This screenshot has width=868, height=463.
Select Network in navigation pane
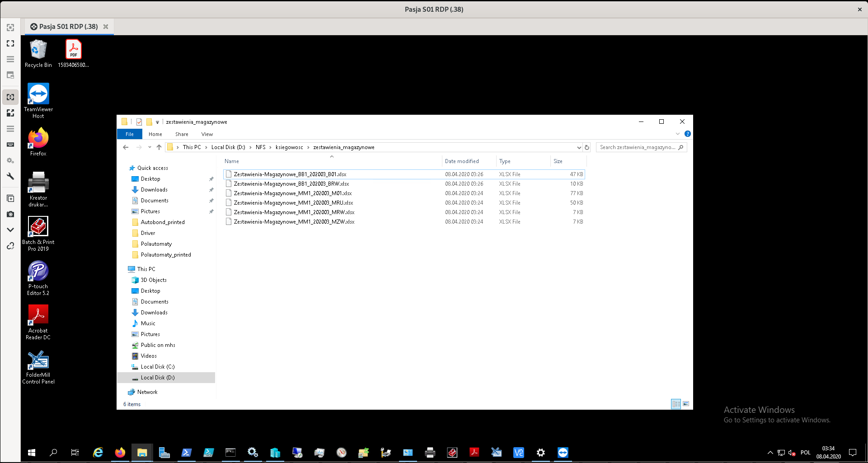(147, 392)
